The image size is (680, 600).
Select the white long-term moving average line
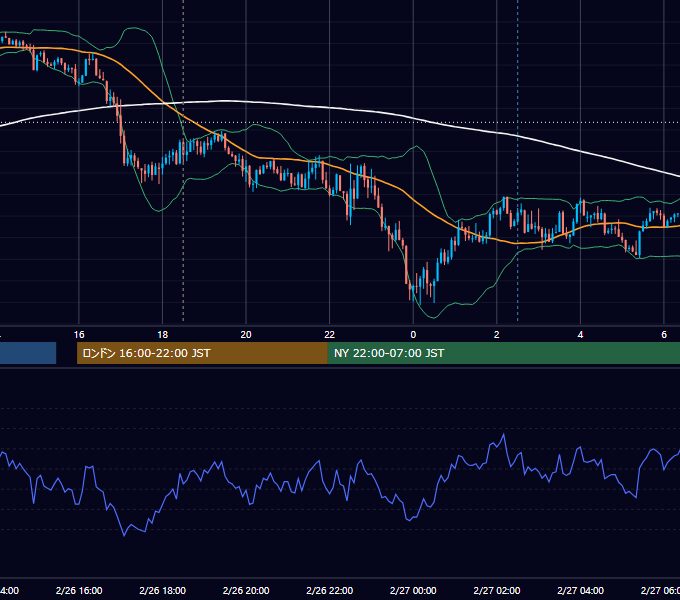tap(330, 107)
